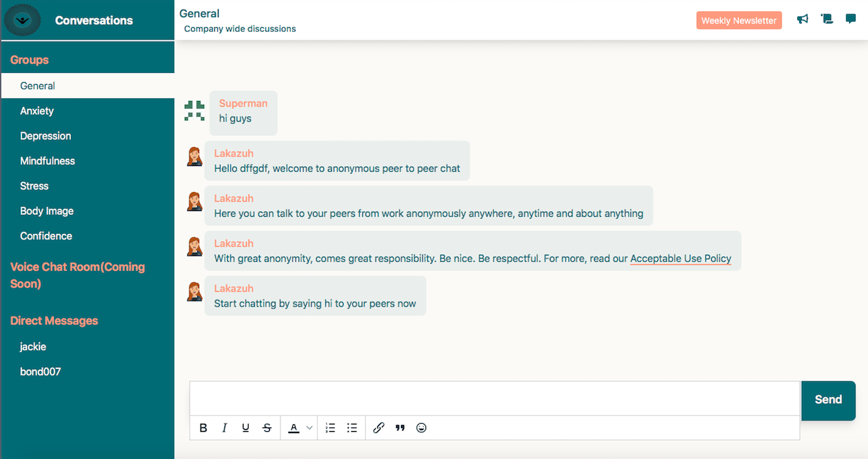Insert a numbered list
This screenshot has height=459, width=868.
pyautogui.click(x=331, y=428)
